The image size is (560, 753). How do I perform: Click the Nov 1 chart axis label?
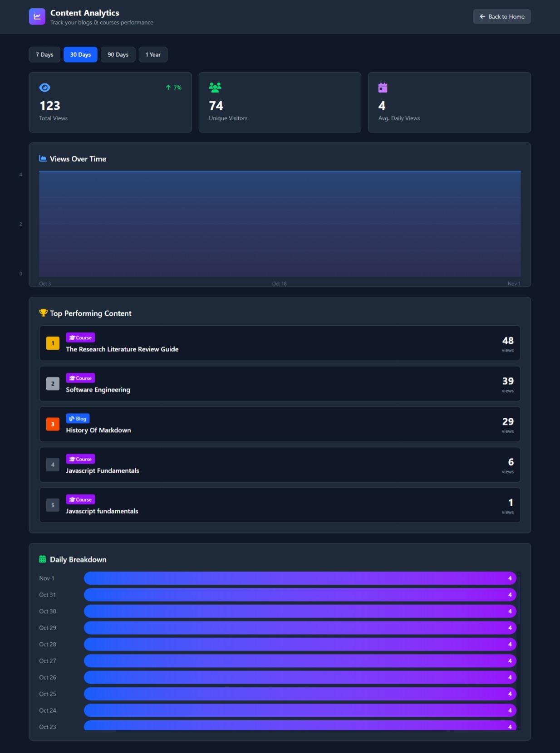514,284
